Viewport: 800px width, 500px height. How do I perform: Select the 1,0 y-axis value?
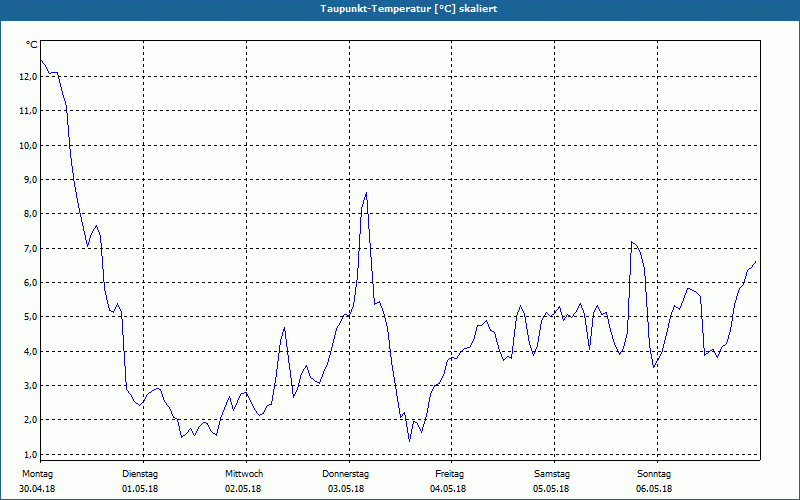point(30,455)
